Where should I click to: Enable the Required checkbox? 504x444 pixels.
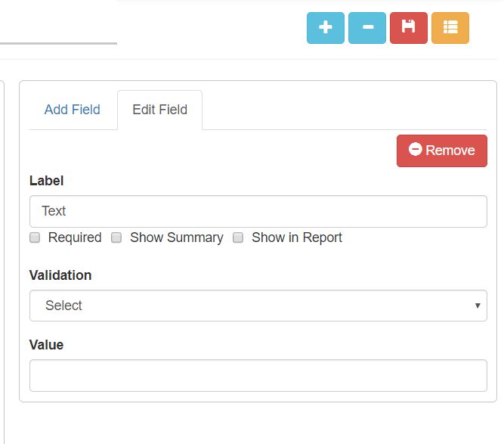pos(35,238)
